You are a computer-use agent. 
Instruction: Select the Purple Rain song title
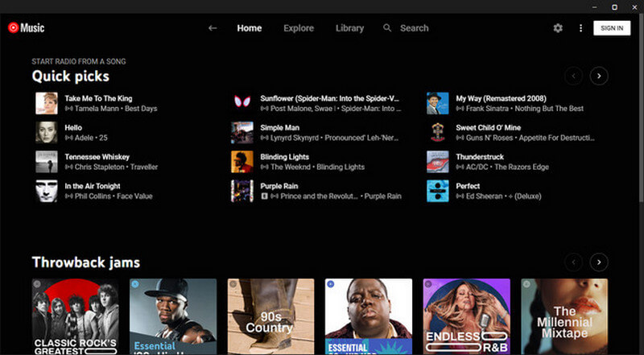[279, 186]
